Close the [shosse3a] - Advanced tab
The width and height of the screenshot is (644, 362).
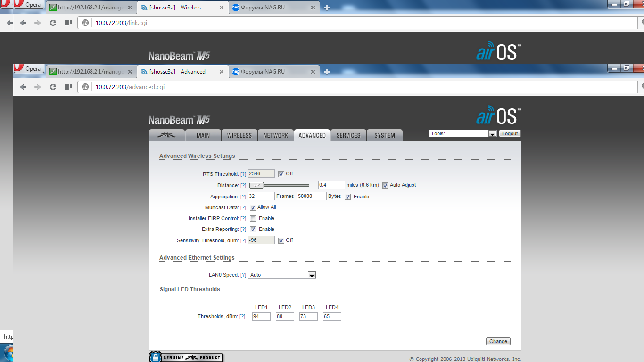click(x=222, y=72)
